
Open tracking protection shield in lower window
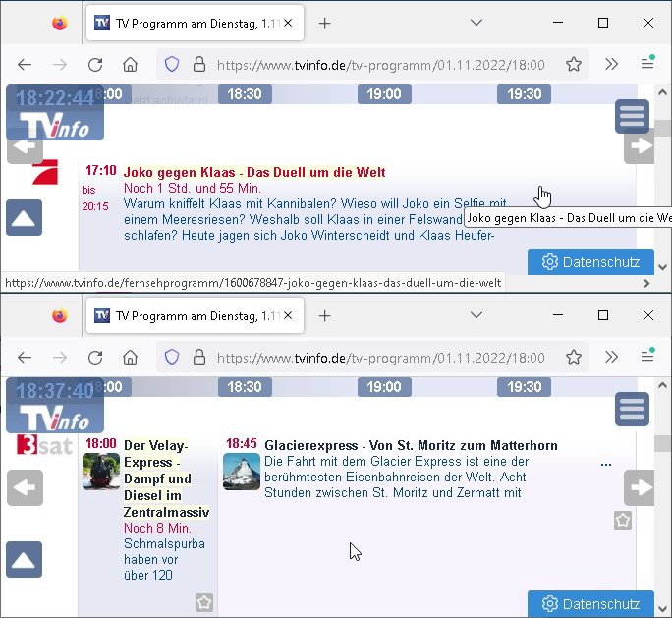(172, 358)
